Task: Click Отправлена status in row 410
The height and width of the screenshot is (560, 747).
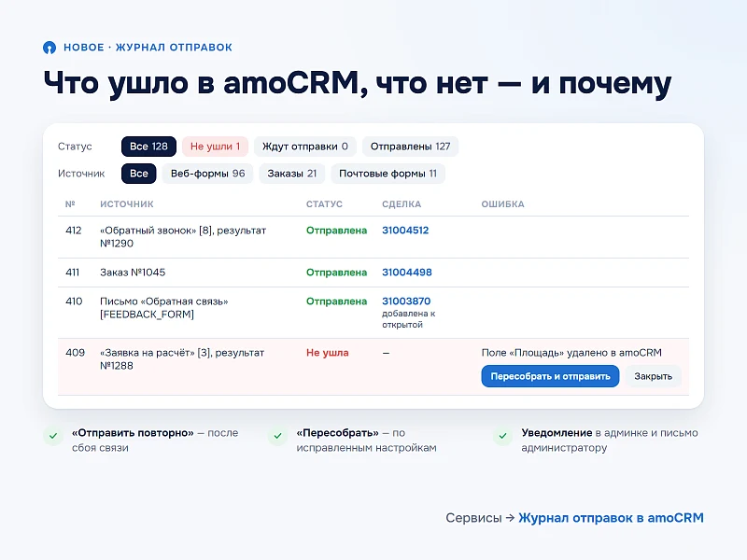Action: point(336,301)
